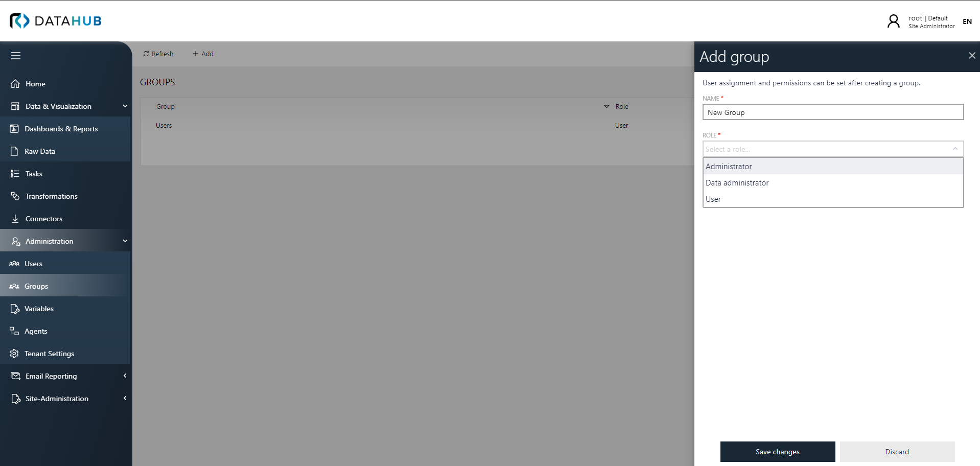Select the Groups menu item
This screenshot has height=466, width=980.
pos(36,286)
